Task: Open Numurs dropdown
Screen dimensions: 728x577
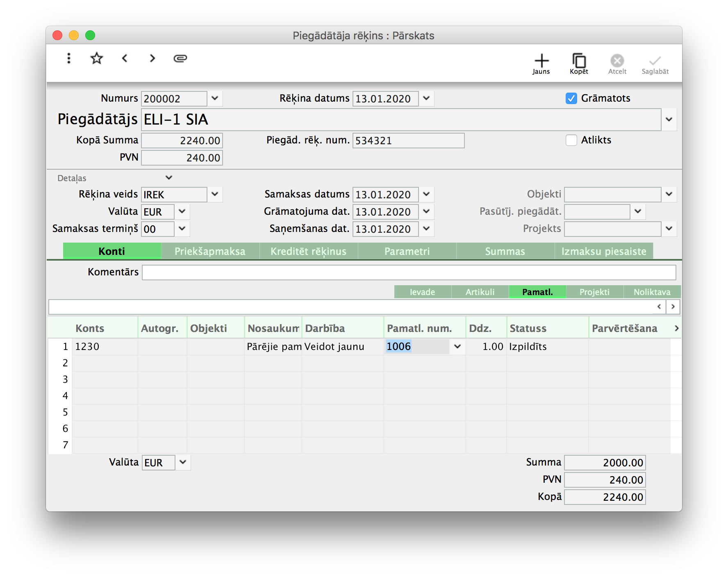Action: coord(215,98)
